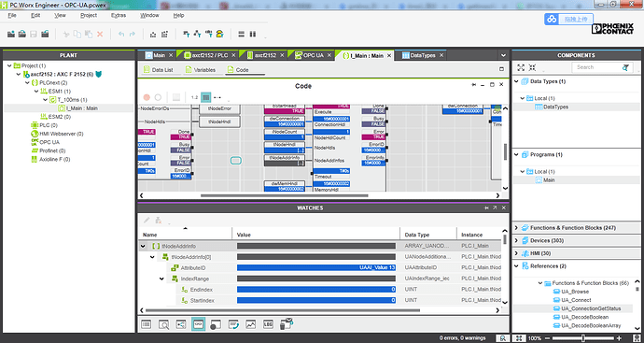644x343 pixels.
Task: Open the cross-reference search icon in bottom bar
Action: [x=163, y=324]
